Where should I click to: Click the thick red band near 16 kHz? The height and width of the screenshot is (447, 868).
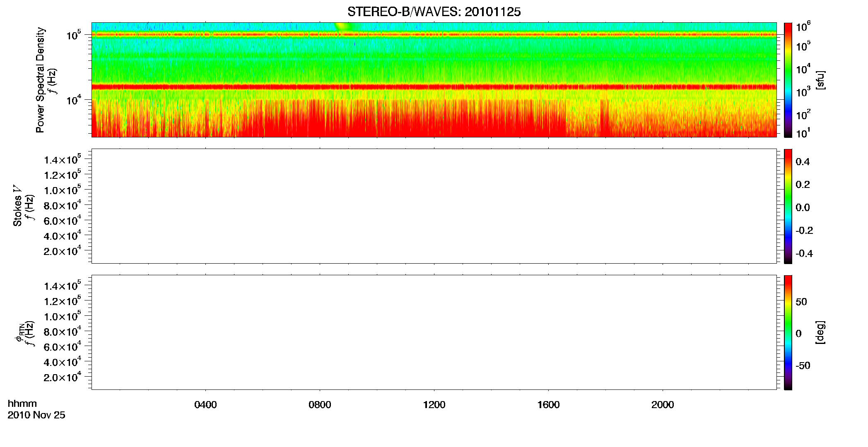[434, 87]
